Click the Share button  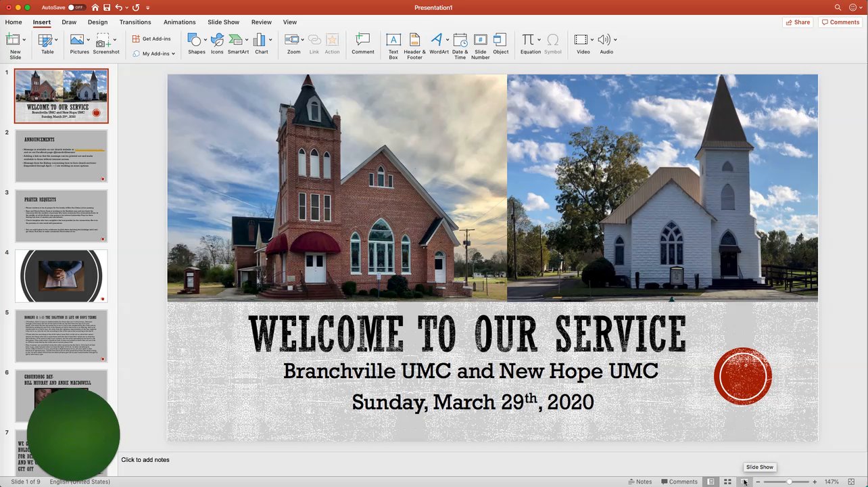pos(798,22)
